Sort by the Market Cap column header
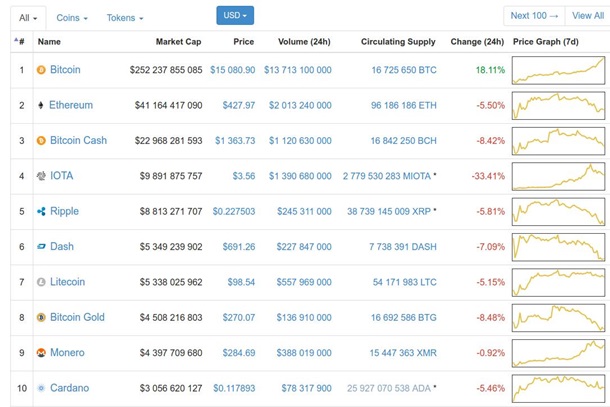Image resolution: width=610 pixels, height=407 pixels. (x=178, y=42)
